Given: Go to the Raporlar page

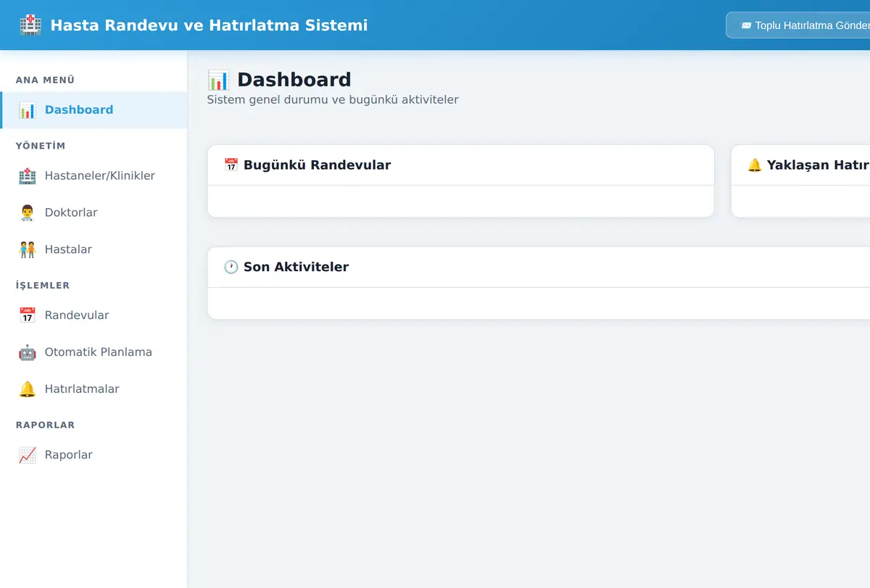Looking at the screenshot, I should coord(94,456).
